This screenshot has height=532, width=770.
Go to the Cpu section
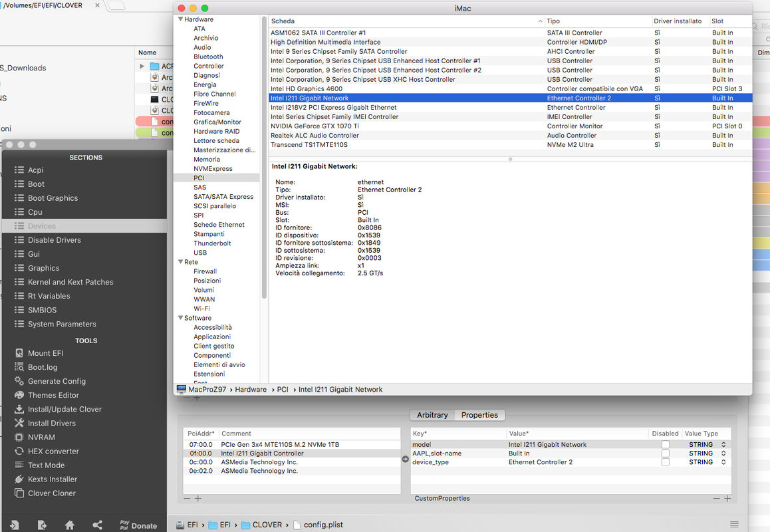coord(35,212)
